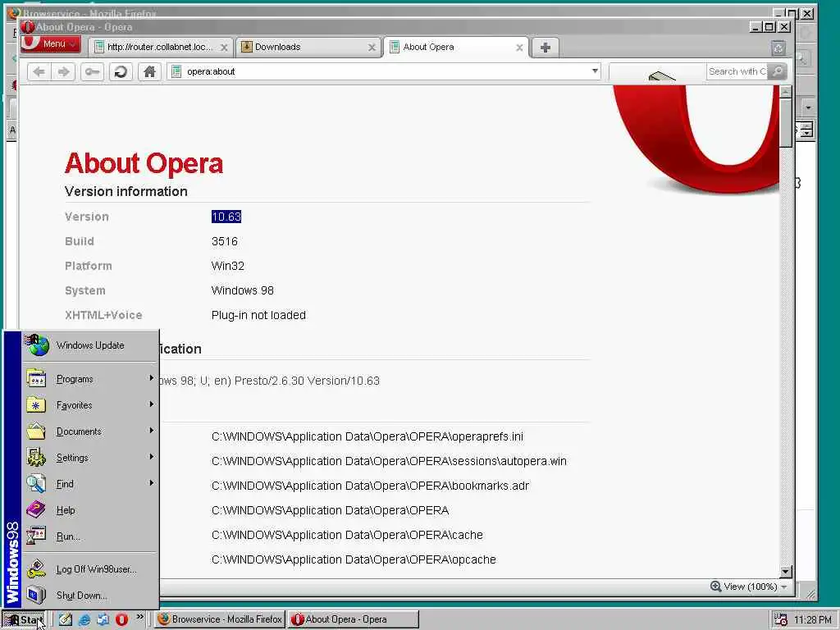Click the page icon in the address bar
The height and width of the screenshot is (630, 840).
(x=176, y=71)
